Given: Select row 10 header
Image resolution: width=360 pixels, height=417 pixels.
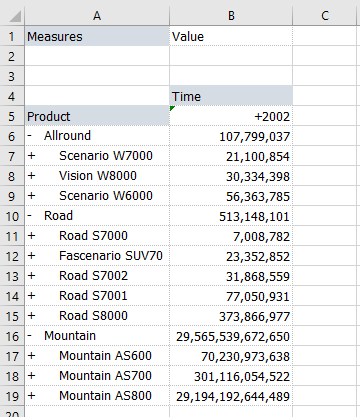Looking at the screenshot, I should 12,216.
